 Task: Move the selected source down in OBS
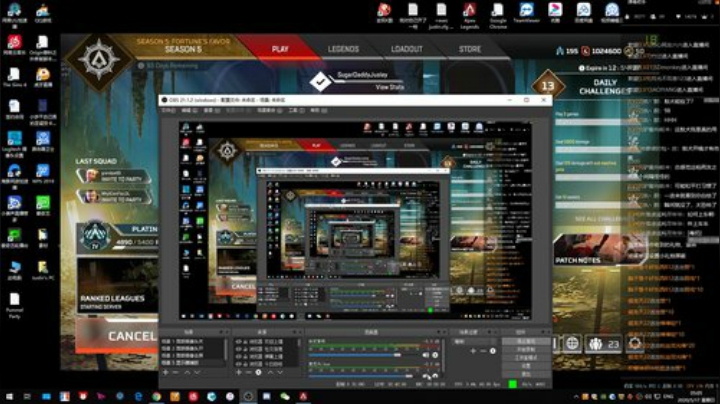click(x=280, y=372)
